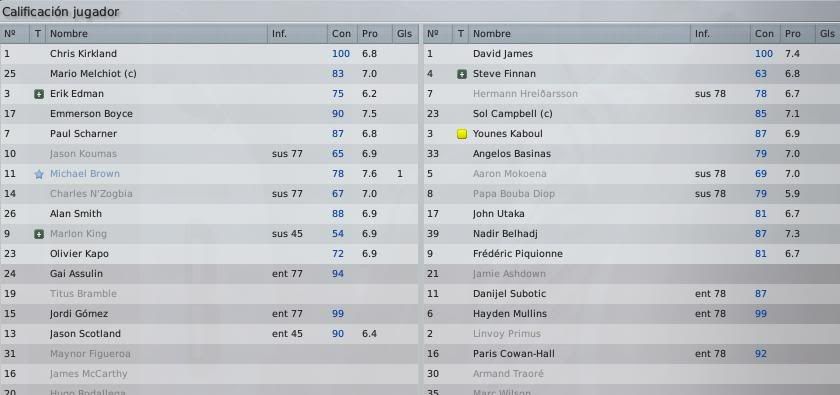The width and height of the screenshot is (840, 395).
Task: Click the injury icon beside Steve Finnan
Action: coord(462,74)
